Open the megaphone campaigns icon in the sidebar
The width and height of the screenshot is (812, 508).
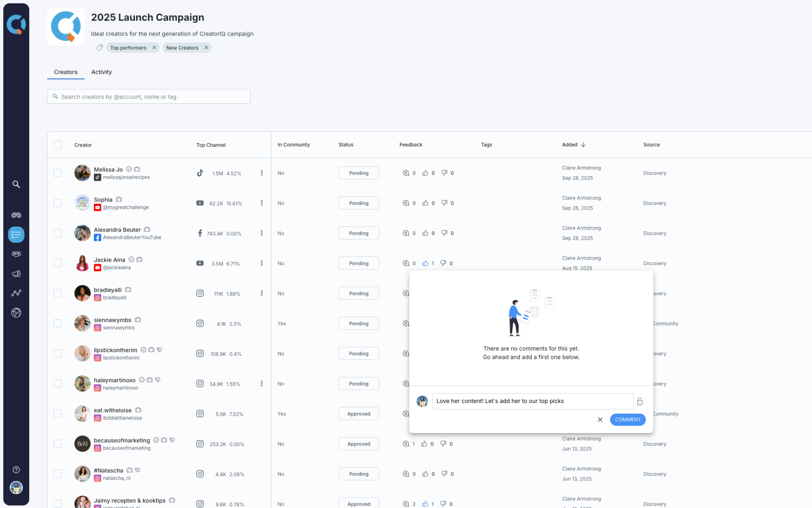tap(16, 274)
